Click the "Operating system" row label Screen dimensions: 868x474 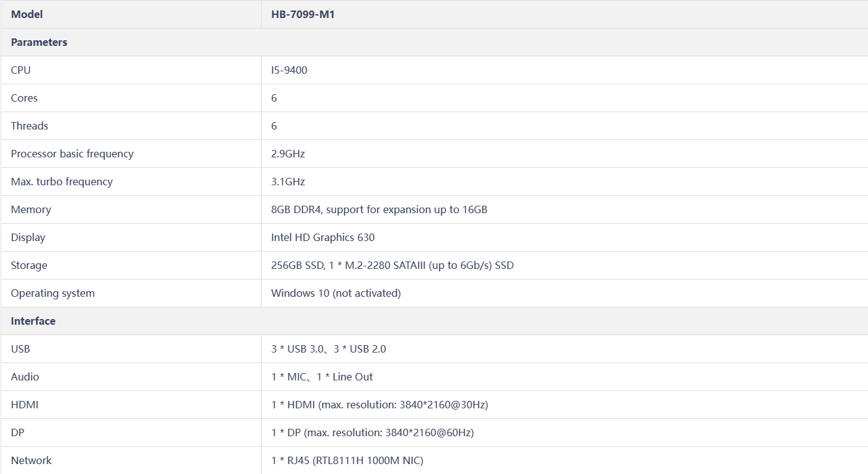(53, 293)
